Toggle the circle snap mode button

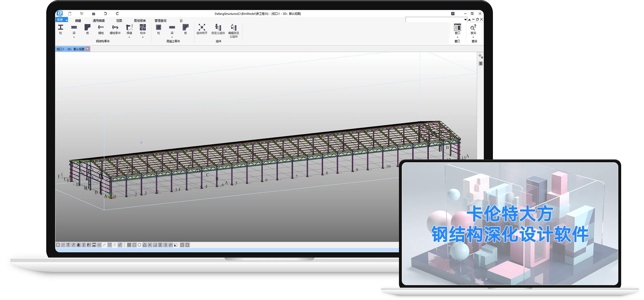pyautogui.click(x=139, y=245)
